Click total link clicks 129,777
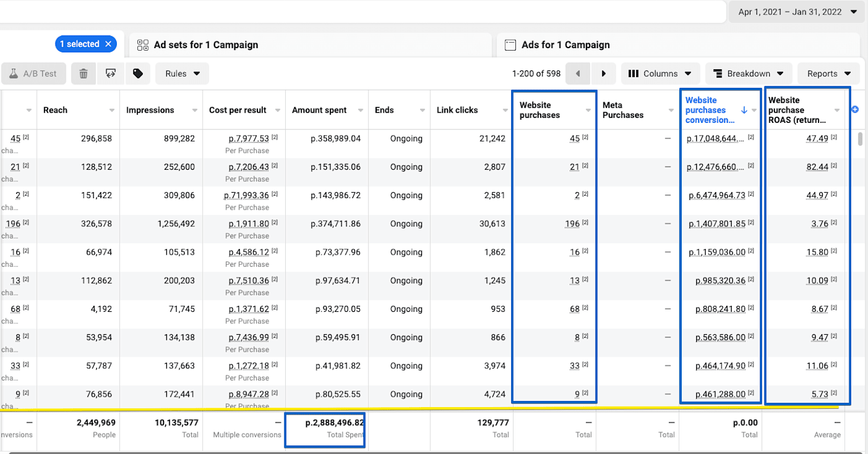Image resolution: width=868 pixels, height=454 pixels. tap(492, 423)
